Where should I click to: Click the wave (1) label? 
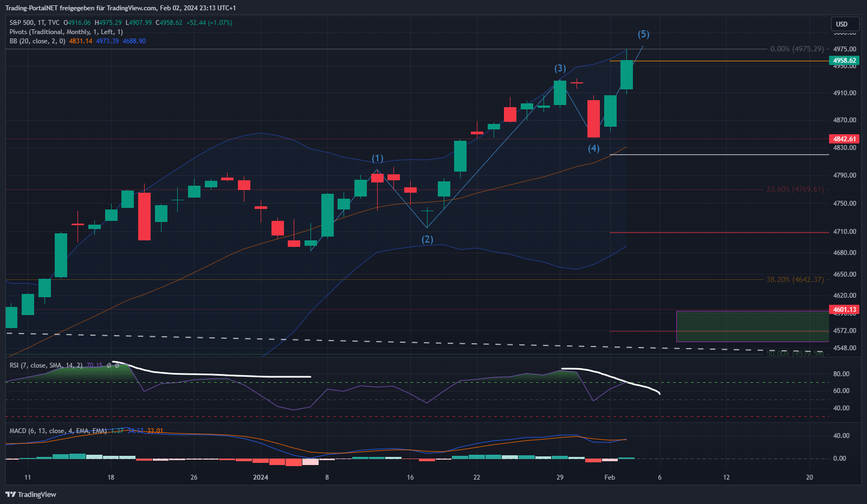(x=377, y=158)
